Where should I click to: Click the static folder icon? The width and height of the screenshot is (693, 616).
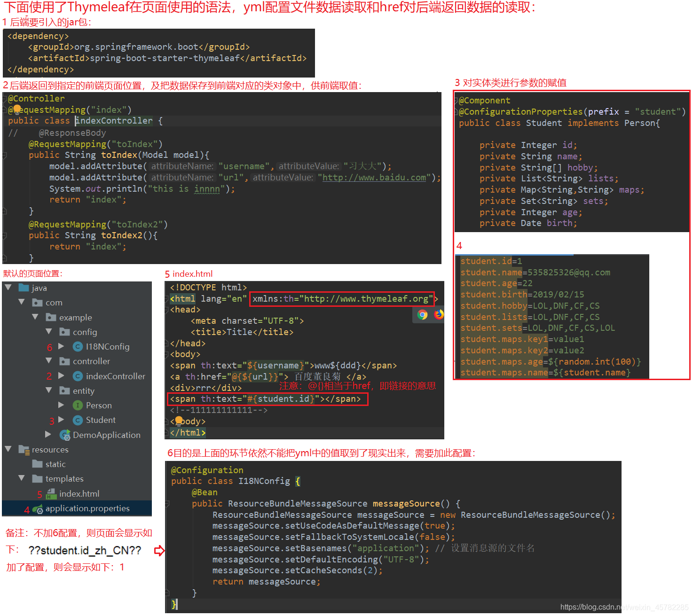(x=37, y=464)
